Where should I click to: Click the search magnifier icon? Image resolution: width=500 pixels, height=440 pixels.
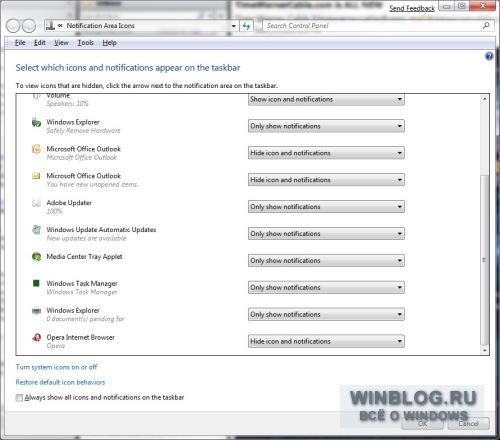tap(486, 25)
